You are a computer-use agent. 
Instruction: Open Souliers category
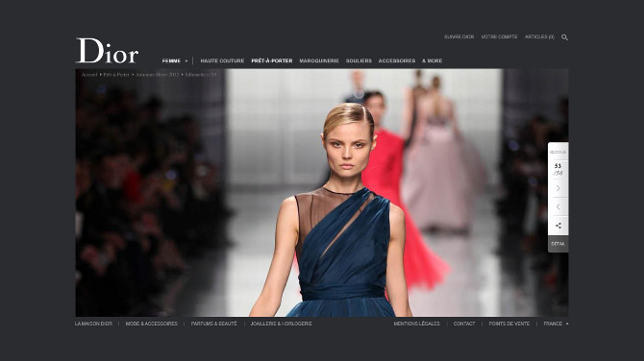coord(359,60)
